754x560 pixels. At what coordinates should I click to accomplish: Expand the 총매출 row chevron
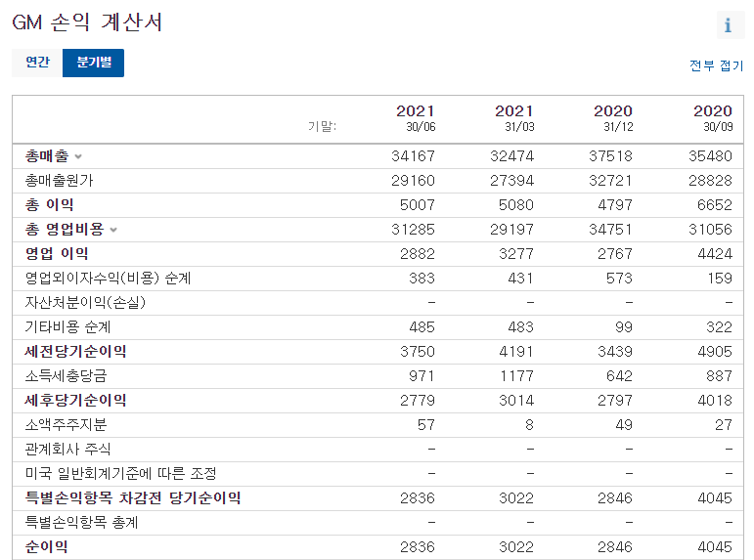[78, 156]
